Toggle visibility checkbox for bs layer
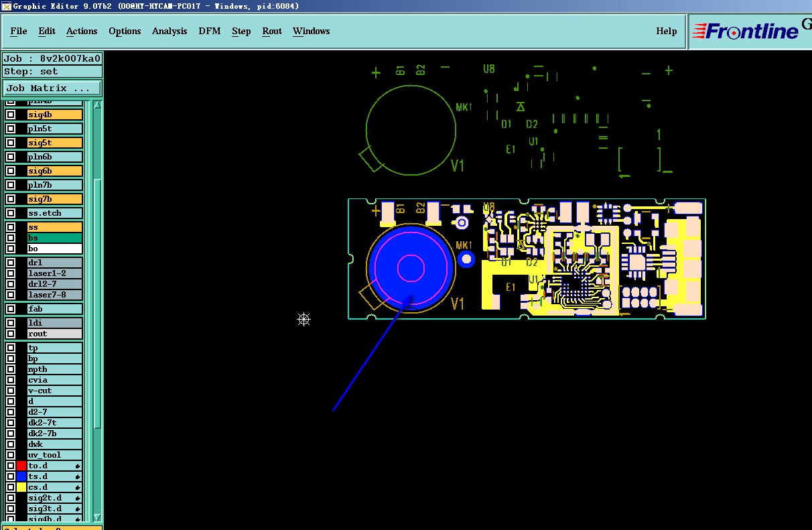The height and width of the screenshot is (530, 812). [11, 238]
